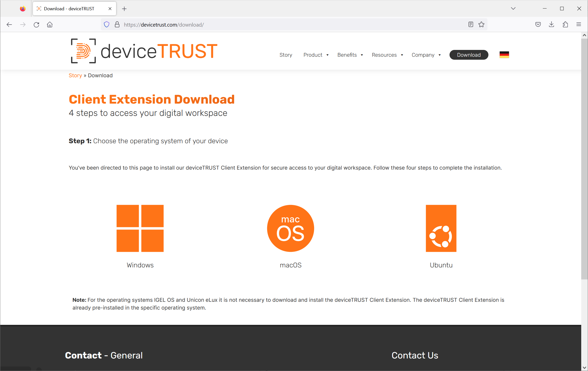Open the tracking protection shield
The image size is (588, 371).
click(x=107, y=24)
